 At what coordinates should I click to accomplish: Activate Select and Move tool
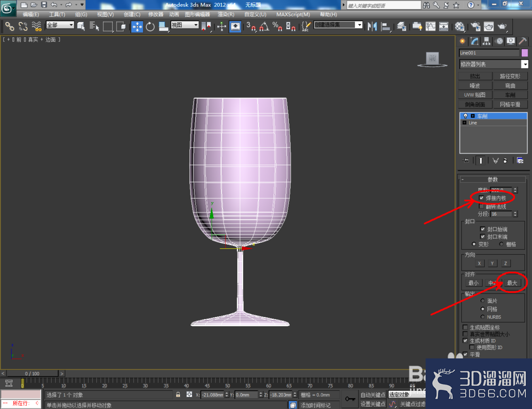pos(137,27)
